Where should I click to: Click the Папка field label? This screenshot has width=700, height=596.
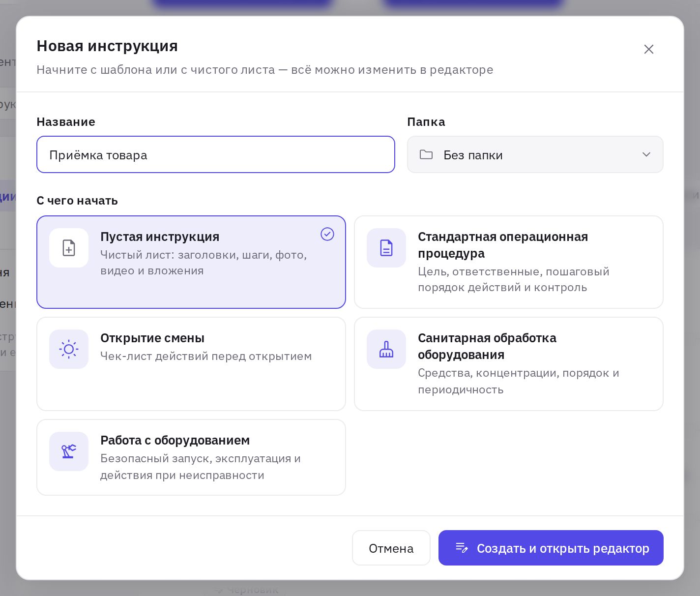(x=426, y=122)
